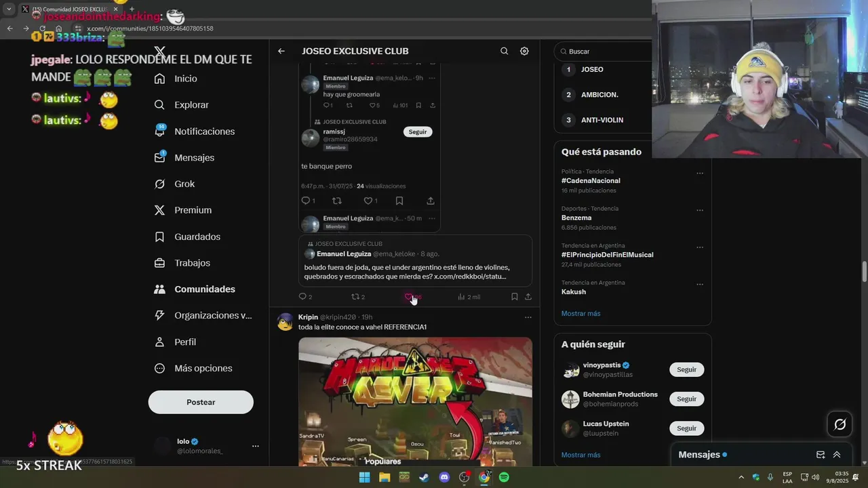Screen dimensions: 868x488
Task: Open the #CadenaNacional trend
Action: tap(591, 181)
